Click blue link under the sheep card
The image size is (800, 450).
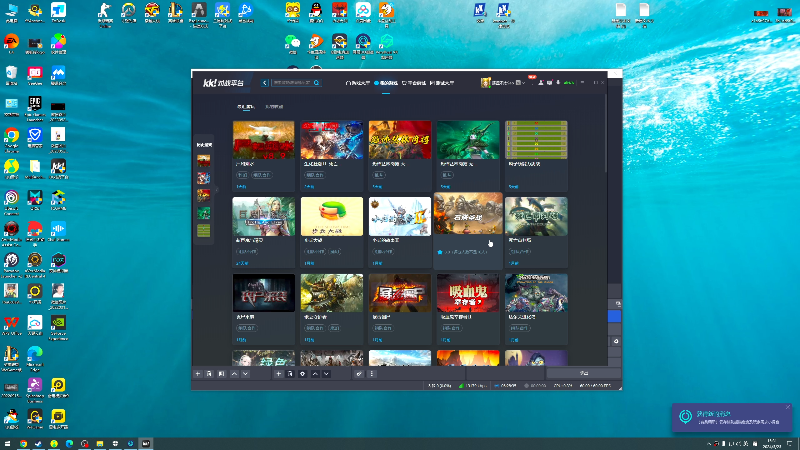241,187
